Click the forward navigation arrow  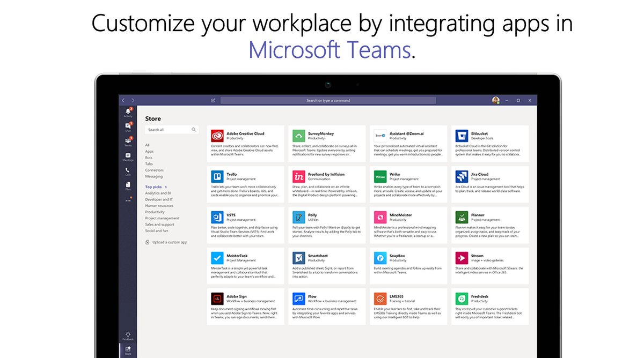(x=133, y=100)
